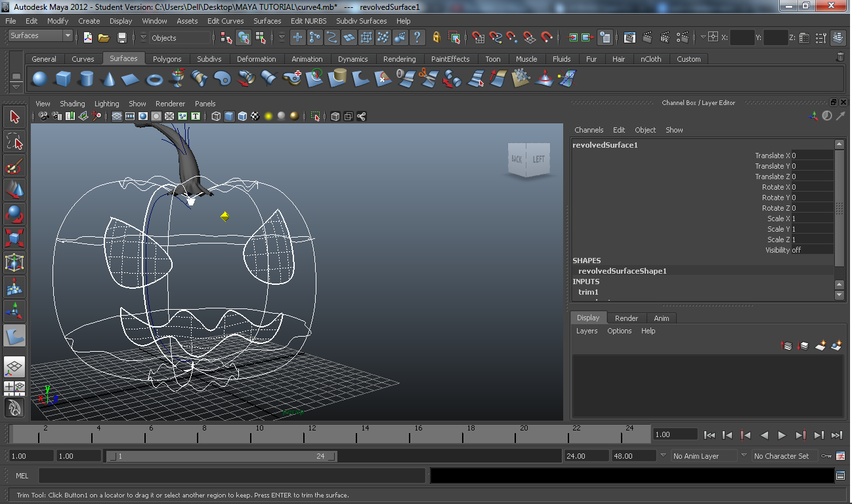Viewport: 852px width, 504px height.
Task: Step back one frame
Action: pos(727,434)
